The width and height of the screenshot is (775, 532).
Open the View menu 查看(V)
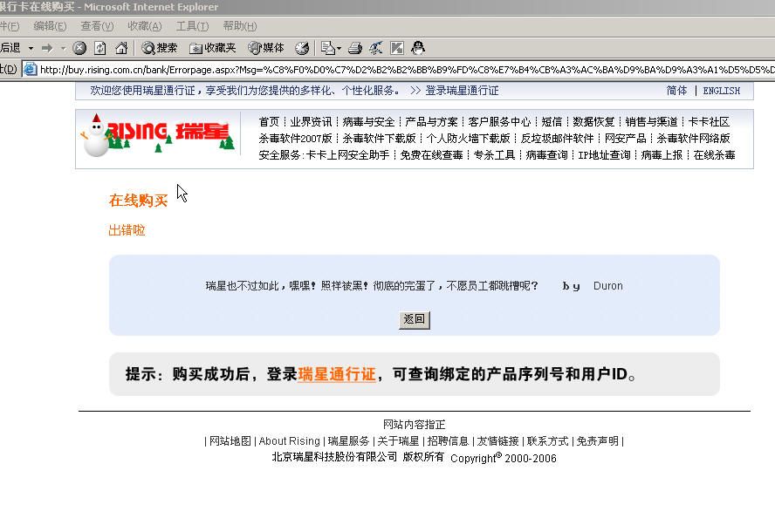tap(98, 26)
